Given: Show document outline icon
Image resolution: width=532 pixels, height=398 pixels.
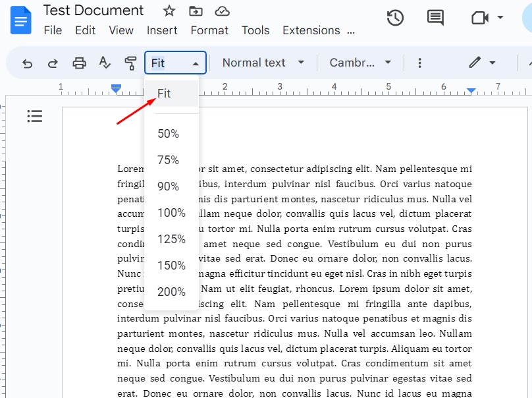Looking at the screenshot, I should tap(35, 117).
